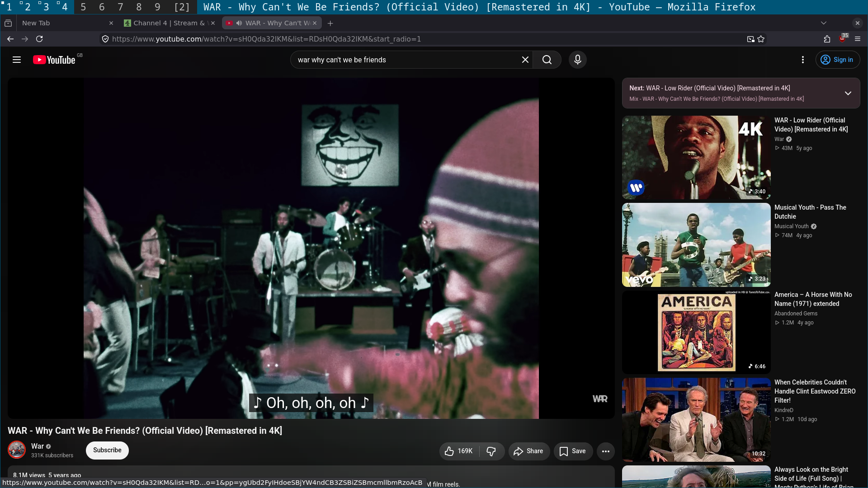Subscribe to the War channel
The height and width of the screenshot is (488, 868).
click(107, 450)
